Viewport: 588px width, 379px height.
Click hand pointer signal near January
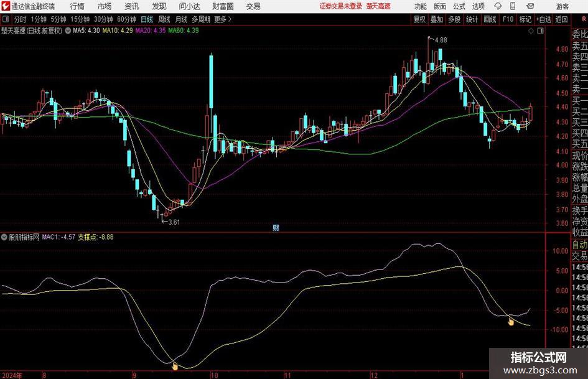point(511,321)
